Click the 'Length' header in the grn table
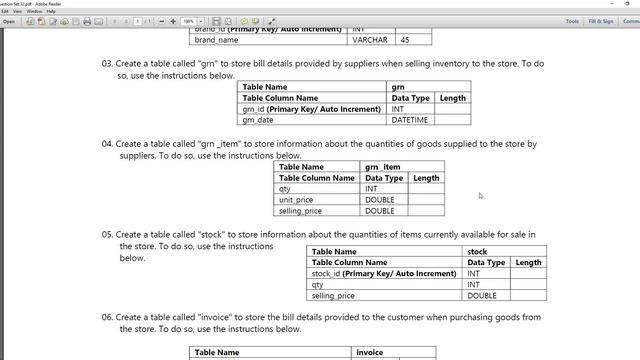 (453, 98)
